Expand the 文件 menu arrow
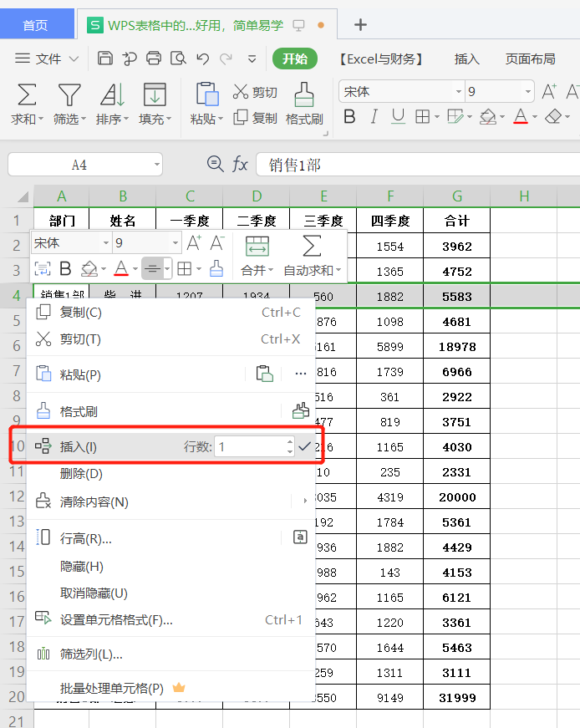Viewport: 580px width, 728px height. (74, 59)
